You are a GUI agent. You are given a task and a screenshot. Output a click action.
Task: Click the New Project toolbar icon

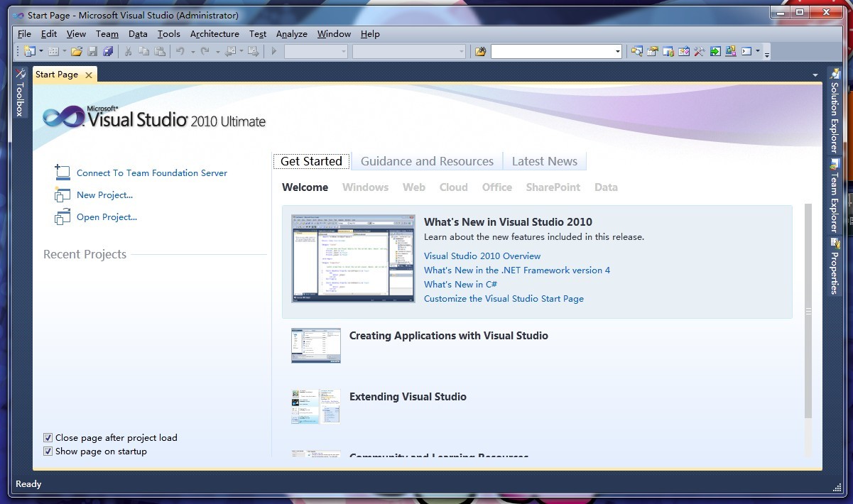pyautogui.click(x=28, y=51)
